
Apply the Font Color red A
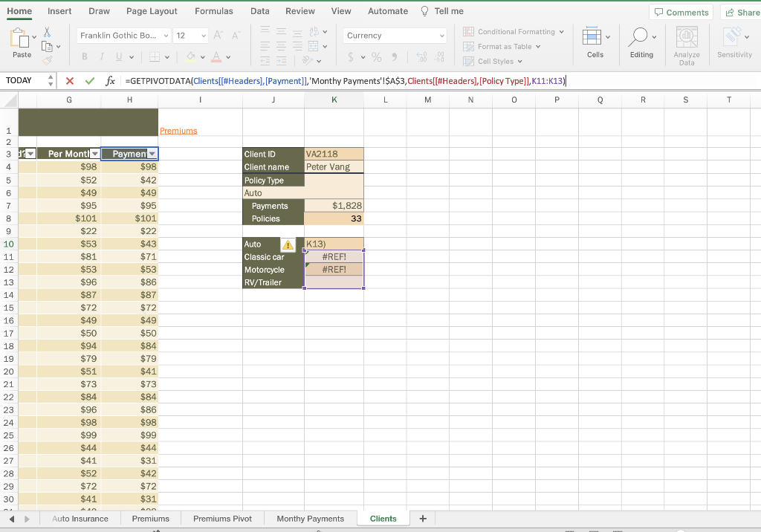click(x=216, y=56)
